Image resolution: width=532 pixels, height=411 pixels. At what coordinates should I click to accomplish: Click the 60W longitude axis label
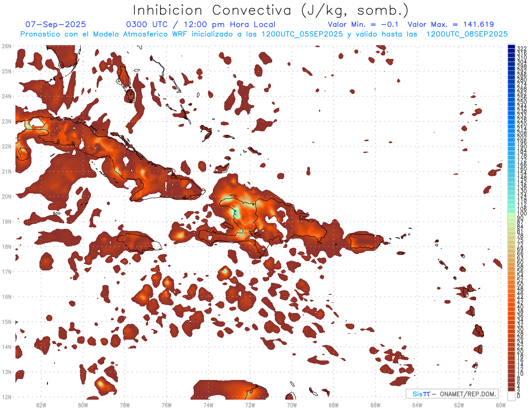pos(501,404)
